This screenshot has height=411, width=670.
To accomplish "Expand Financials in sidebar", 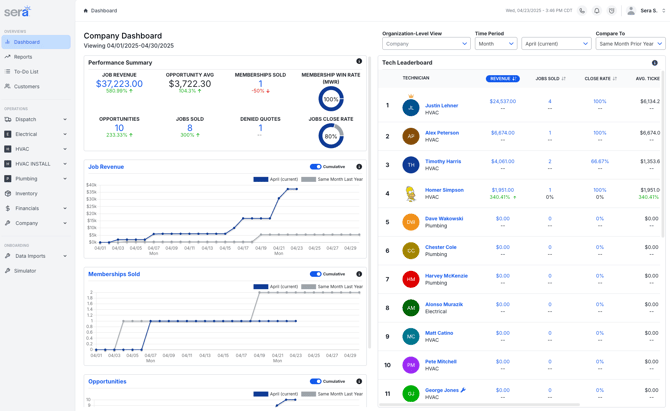I will pos(36,208).
